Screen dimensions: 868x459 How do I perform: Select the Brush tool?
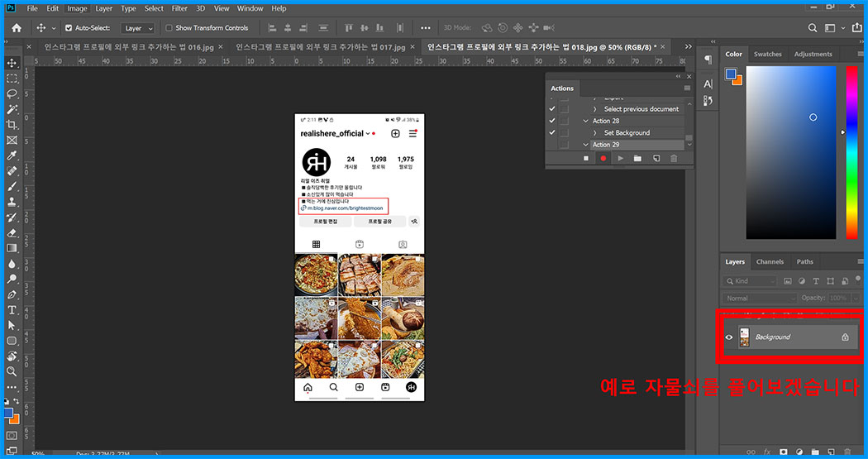pos(12,187)
